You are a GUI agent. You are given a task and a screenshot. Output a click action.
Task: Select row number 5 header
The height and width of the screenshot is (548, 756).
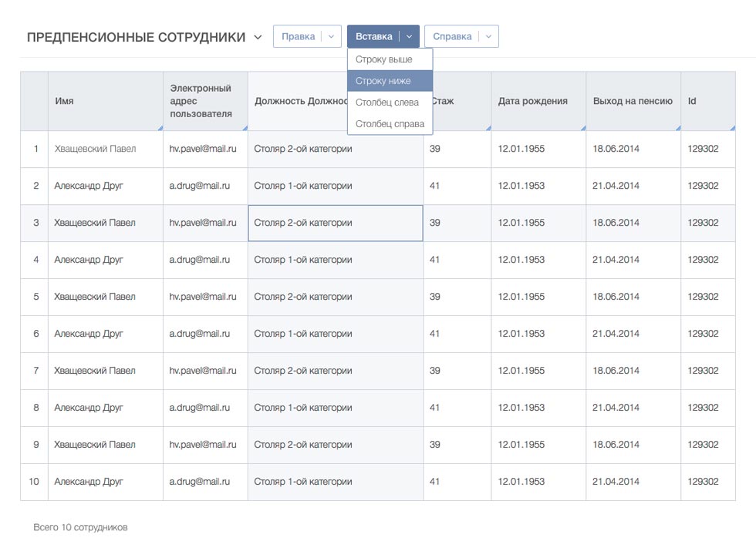pyautogui.click(x=35, y=297)
